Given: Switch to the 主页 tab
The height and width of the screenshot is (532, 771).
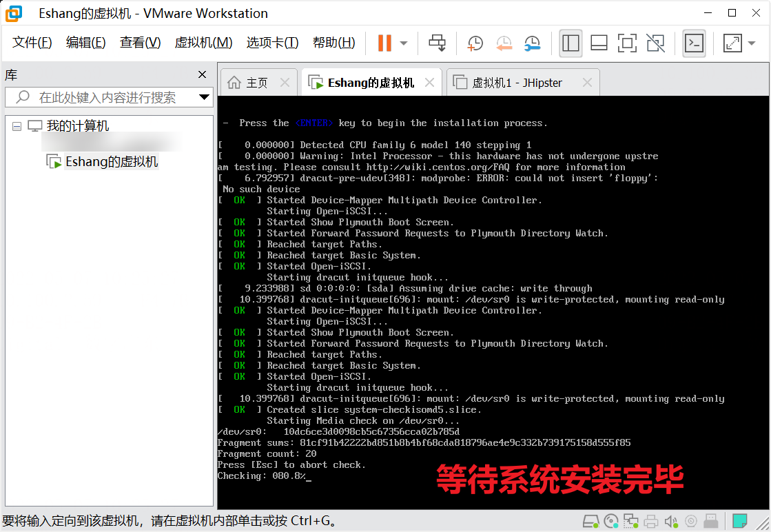Looking at the screenshot, I should pyautogui.click(x=258, y=83).
